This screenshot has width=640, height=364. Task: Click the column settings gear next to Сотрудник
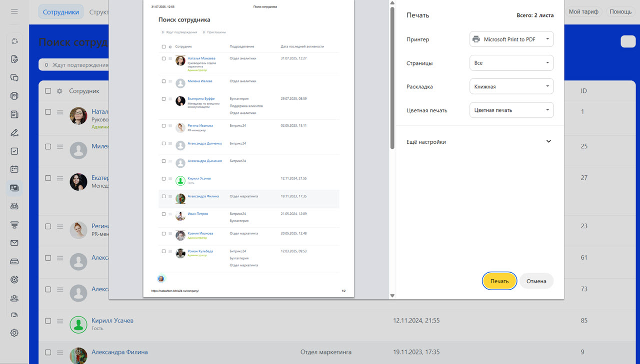pos(60,91)
